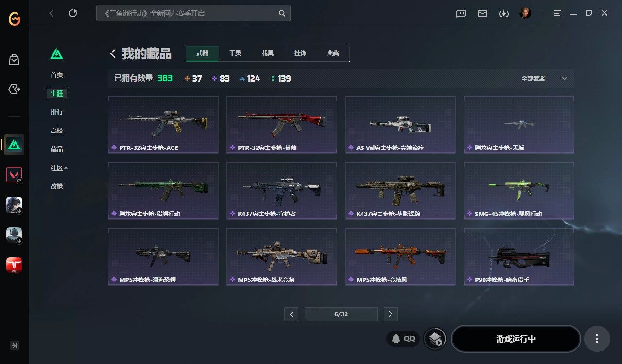Image resolution: width=622 pixels, height=364 pixels.
Task: Select the P90冲锋枪-暗夜猎手 weapon card
Action: click(x=519, y=257)
